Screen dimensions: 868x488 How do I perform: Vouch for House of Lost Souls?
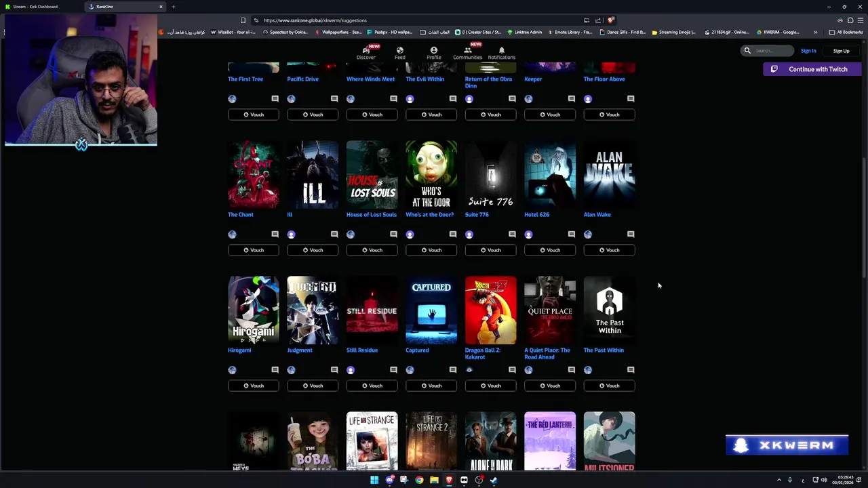pyautogui.click(x=372, y=250)
